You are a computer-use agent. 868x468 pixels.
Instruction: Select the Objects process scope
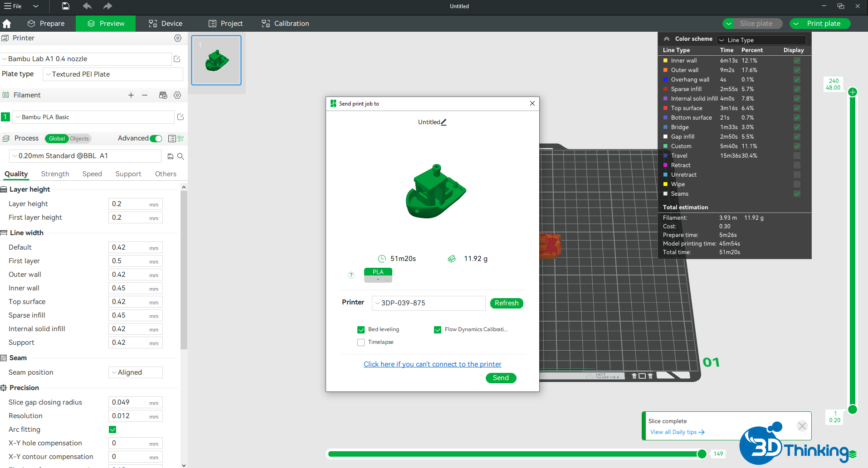[x=79, y=139]
